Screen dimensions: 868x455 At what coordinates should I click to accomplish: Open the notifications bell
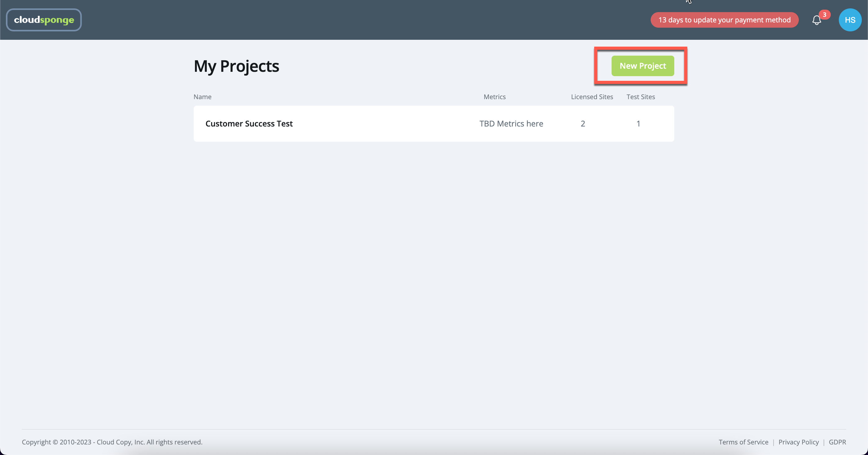(x=816, y=21)
